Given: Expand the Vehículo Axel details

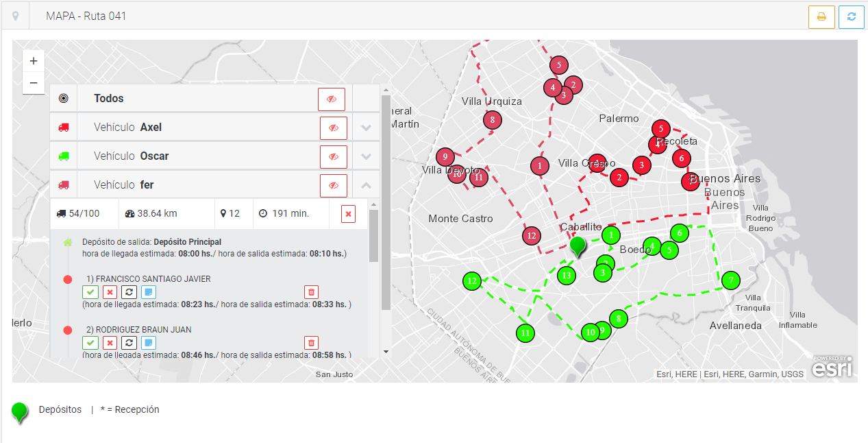Looking at the screenshot, I should [x=367, y=128].
